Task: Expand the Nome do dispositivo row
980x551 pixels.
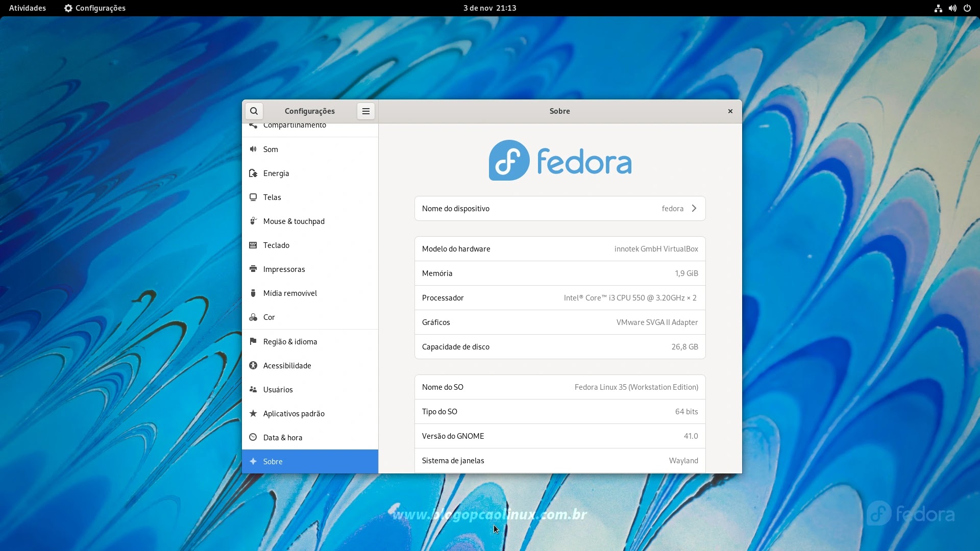Action: coord(694,208)
